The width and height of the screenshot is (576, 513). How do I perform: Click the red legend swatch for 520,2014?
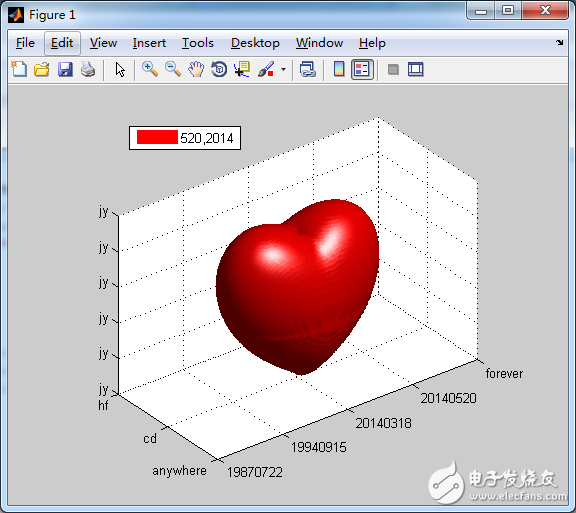[x=157, y=137]
